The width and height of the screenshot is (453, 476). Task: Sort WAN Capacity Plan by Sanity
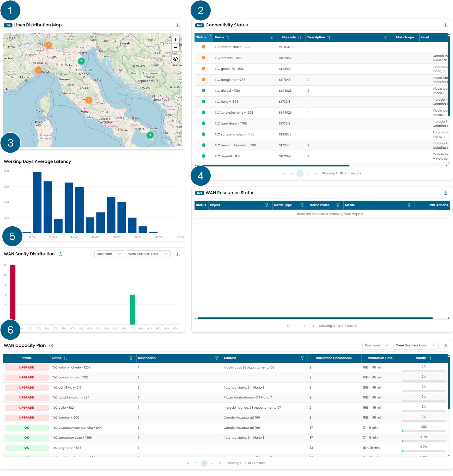(x=429, y=358)
